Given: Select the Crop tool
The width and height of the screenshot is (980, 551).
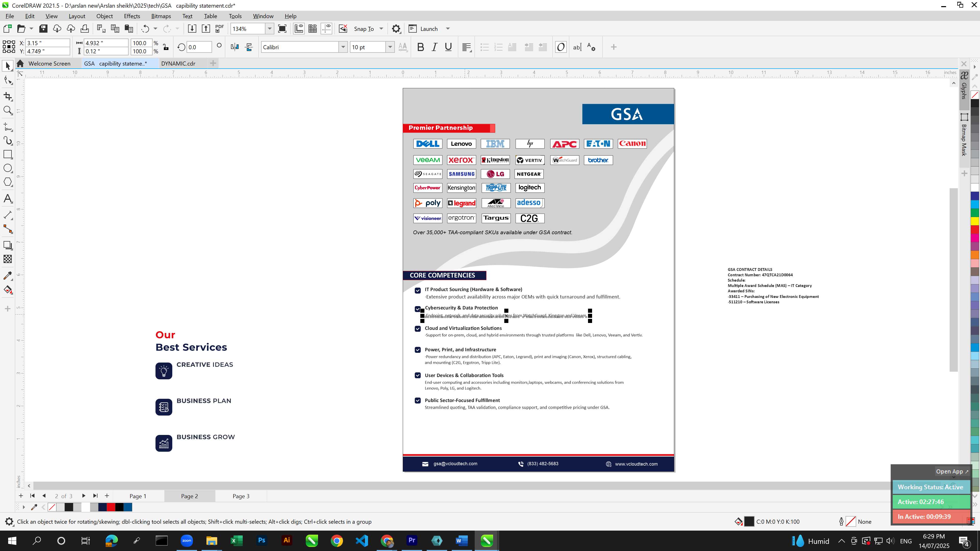Looking at the screenshot, I should [x=8, y=96].
